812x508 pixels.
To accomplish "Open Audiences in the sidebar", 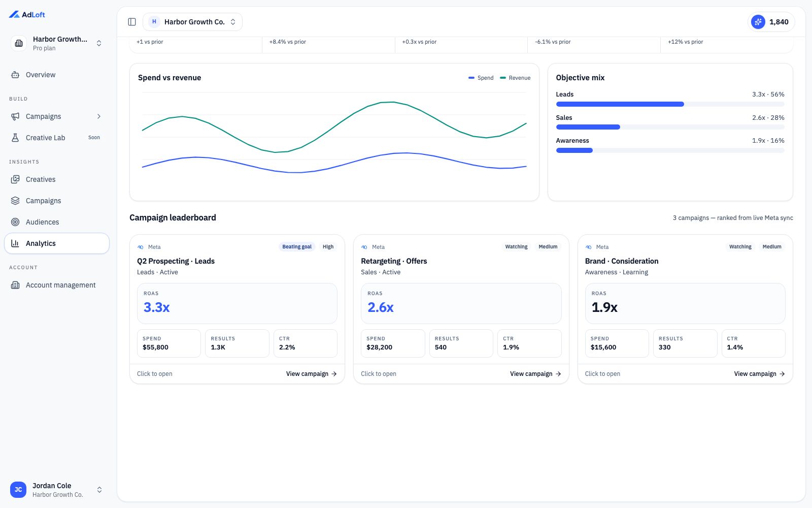I will (x=57, y=222).
